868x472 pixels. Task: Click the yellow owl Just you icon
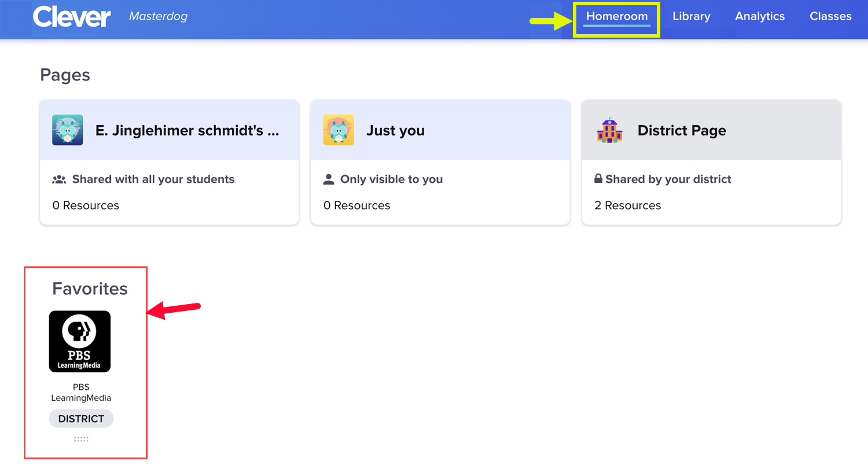339,130
